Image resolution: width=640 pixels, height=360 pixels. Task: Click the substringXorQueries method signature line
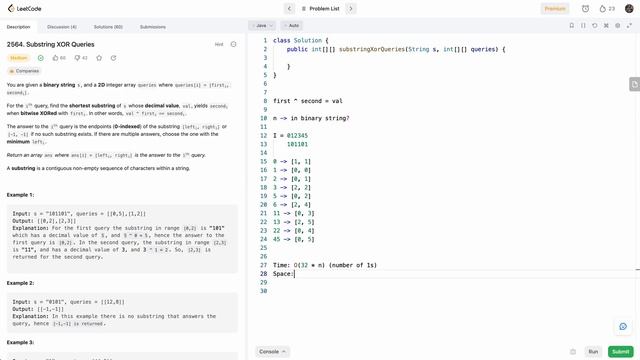396,49
